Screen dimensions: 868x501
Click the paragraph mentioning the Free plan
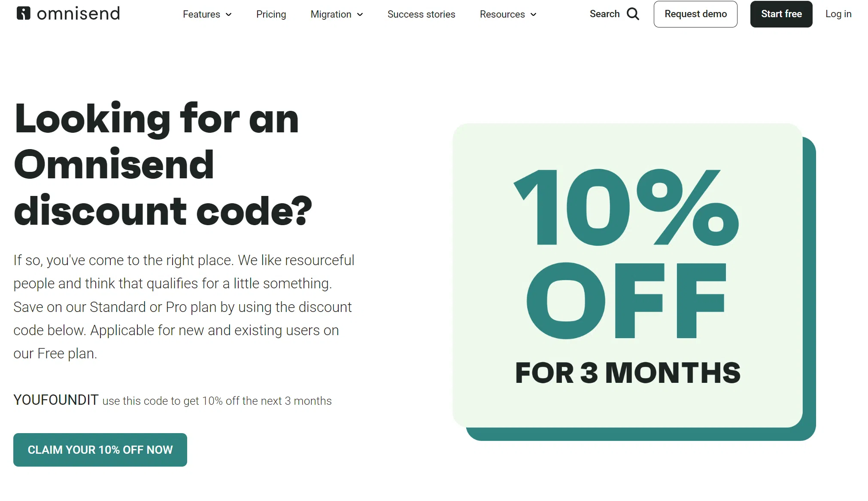click(x=184, y=307)
